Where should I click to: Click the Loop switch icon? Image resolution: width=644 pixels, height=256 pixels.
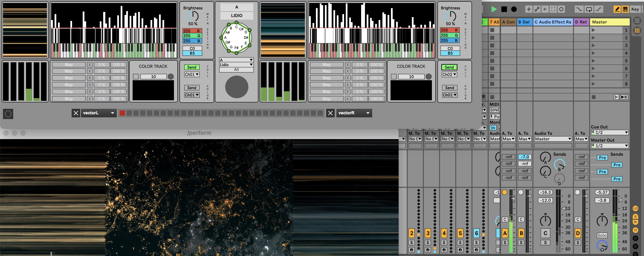point(589,9)
